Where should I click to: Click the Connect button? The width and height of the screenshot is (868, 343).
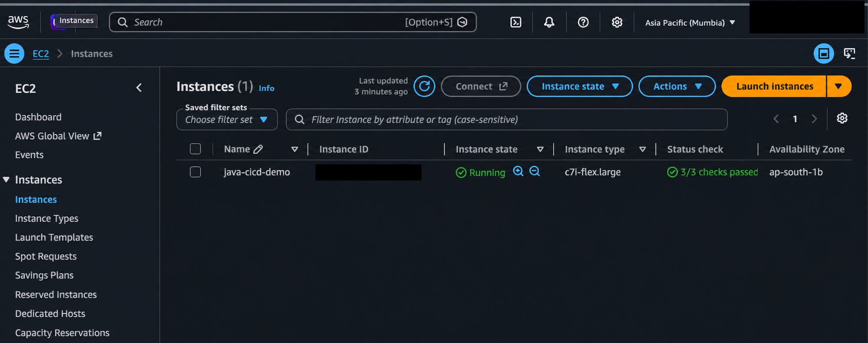[481, 86]
